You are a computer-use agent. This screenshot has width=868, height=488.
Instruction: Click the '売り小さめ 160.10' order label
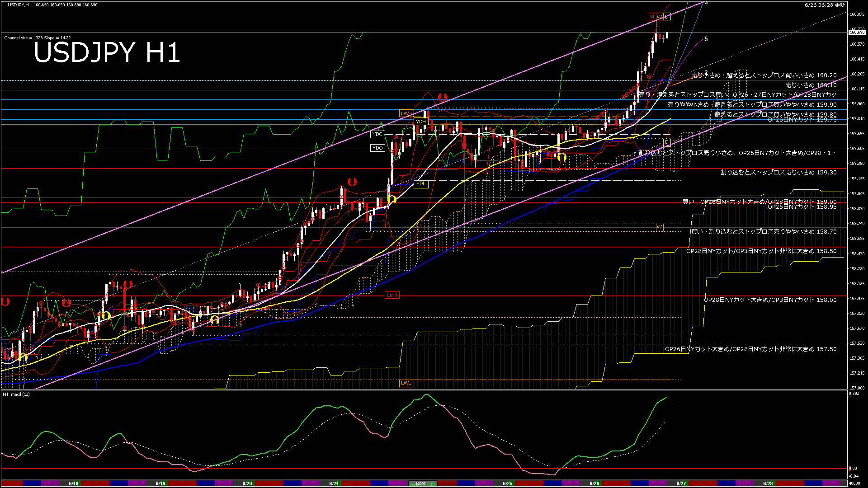tap(810, 85)
